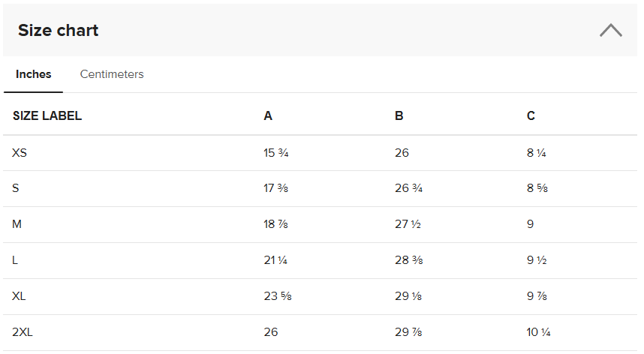
Task: Click the Size chart heading
Action: pos(59,31)
